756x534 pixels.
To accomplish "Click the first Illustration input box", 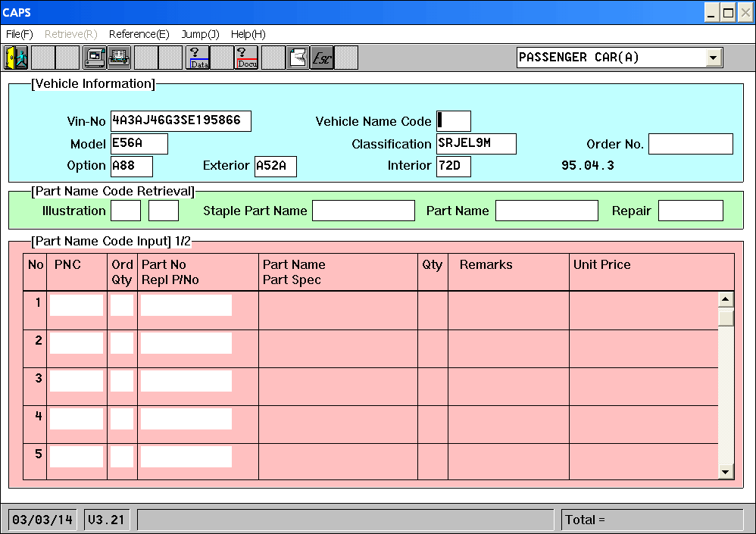I will (x=126, y=211).
